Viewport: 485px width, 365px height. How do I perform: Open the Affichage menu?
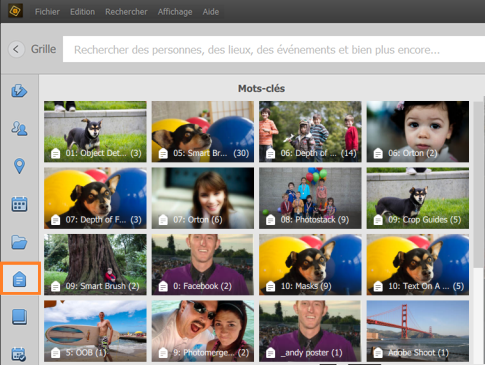[x=175, y=12]
